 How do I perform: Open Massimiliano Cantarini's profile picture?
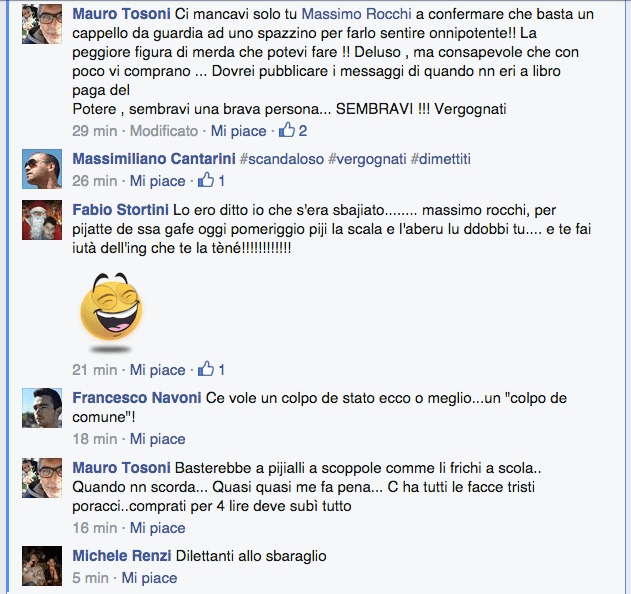pos(42,169)
